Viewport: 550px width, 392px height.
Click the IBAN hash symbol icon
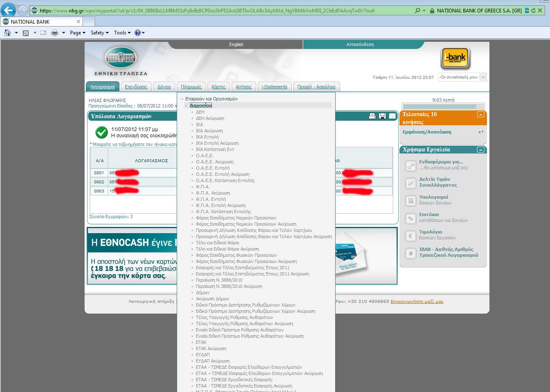pos(411,253)
